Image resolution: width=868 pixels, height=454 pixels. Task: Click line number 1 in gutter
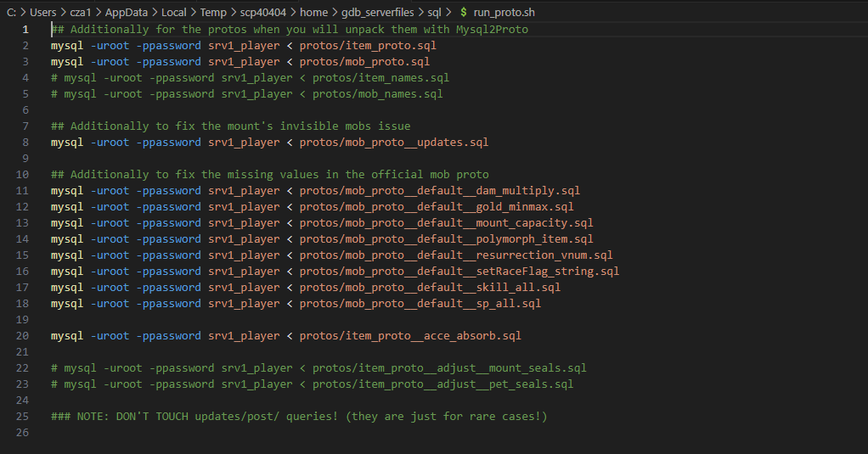click(x=25, y=30)
